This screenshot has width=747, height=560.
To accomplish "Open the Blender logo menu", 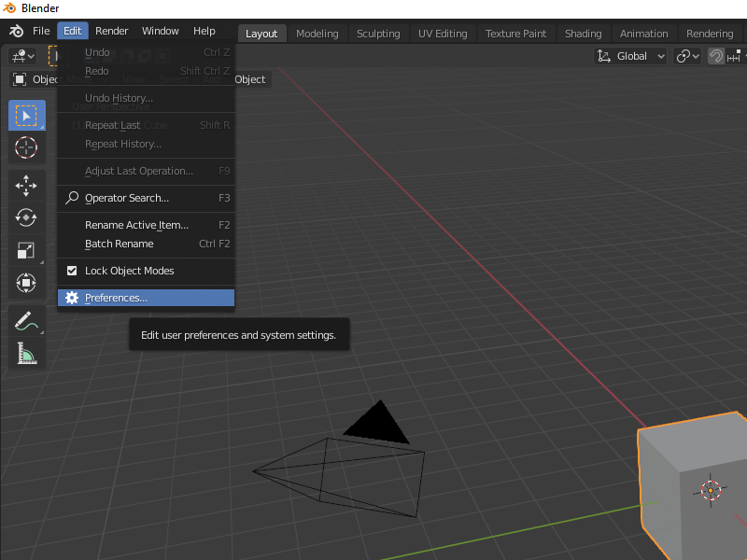I will [16, 31].
